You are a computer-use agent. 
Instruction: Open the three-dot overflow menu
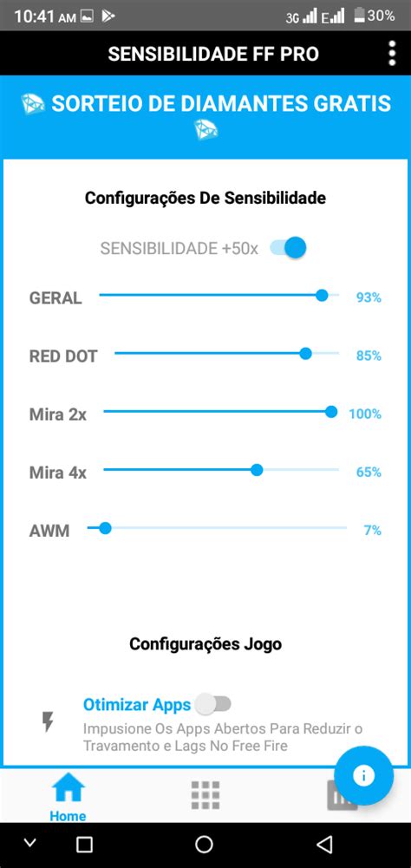[392, 53]
